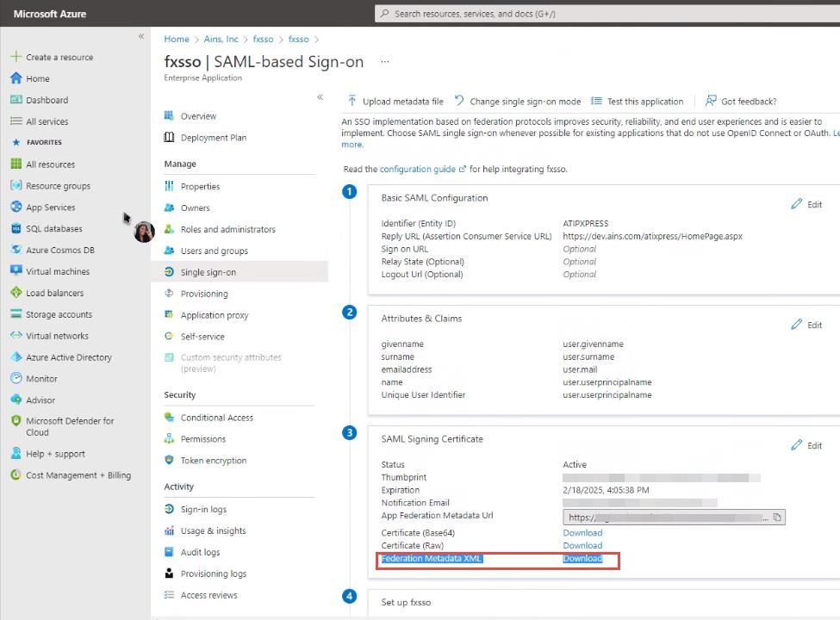The width and height of the screenshot is (840, 620).
Task: Open the Dashboard icon in sidebar
Action: click(16, 100)
